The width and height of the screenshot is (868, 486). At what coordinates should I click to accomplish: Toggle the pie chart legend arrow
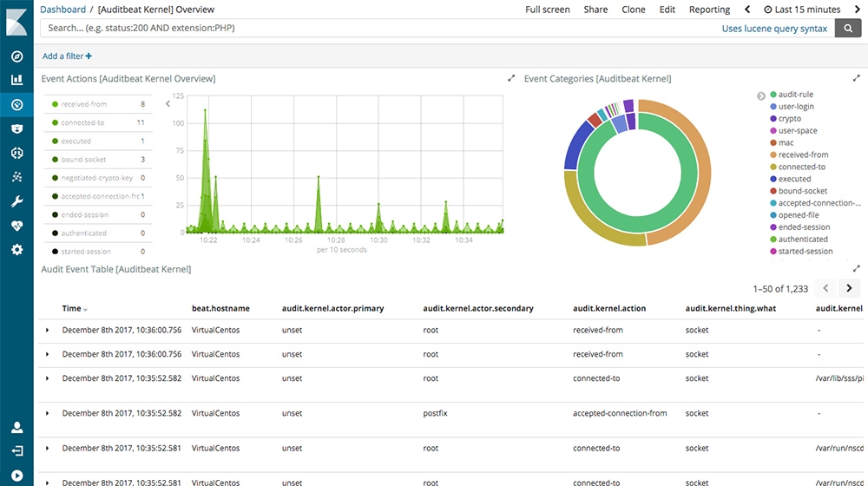pos(761,95)
